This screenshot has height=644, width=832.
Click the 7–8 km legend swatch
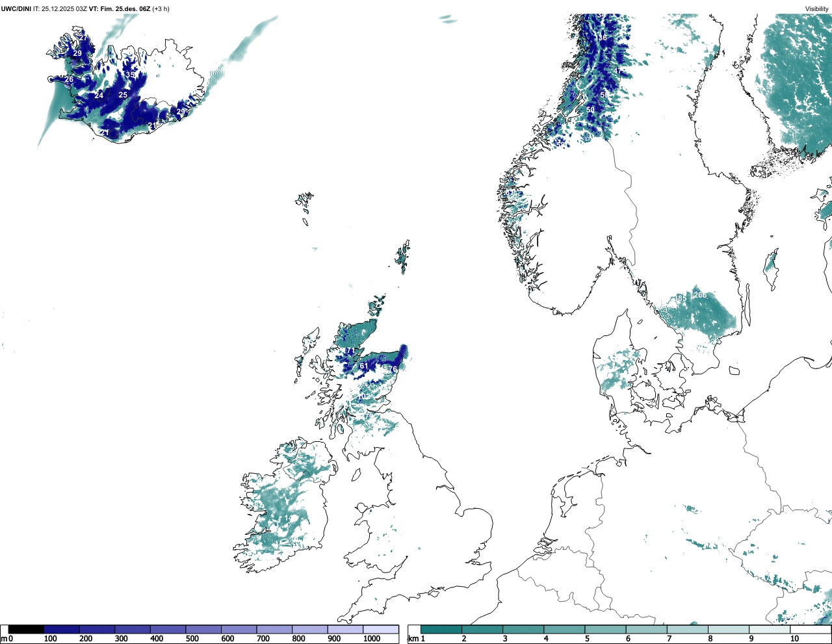[687, 630]
